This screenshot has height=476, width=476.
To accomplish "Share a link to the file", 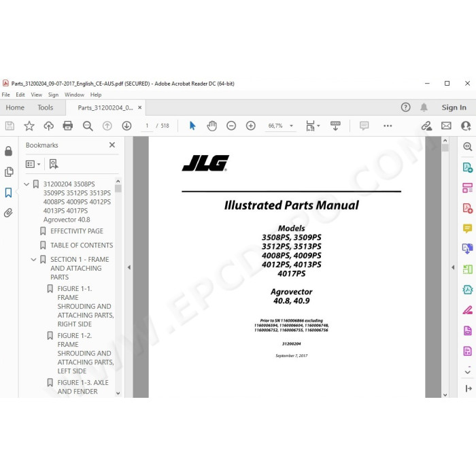I will pos(426,126).
